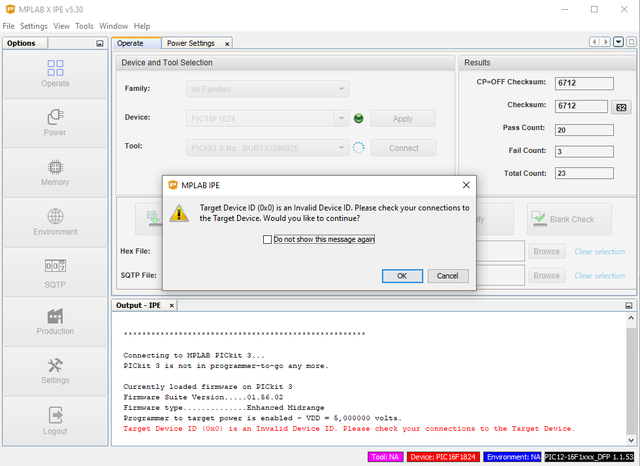Click the Apply button
The height and width of the screenshot is (466, 640).
point(403,119)
